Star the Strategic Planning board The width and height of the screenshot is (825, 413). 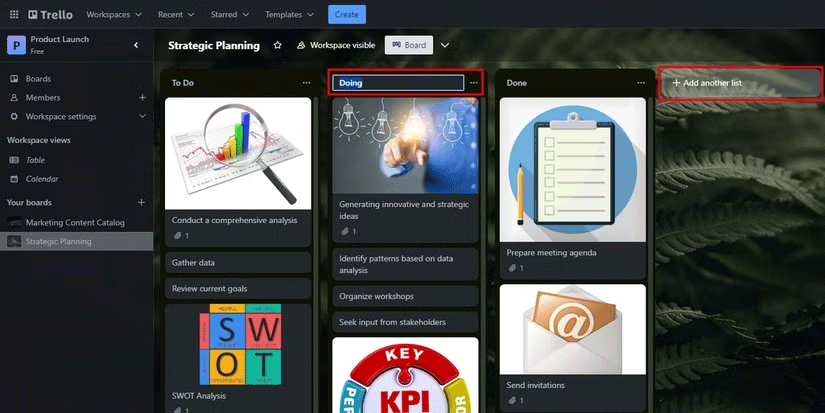(277, 46)
